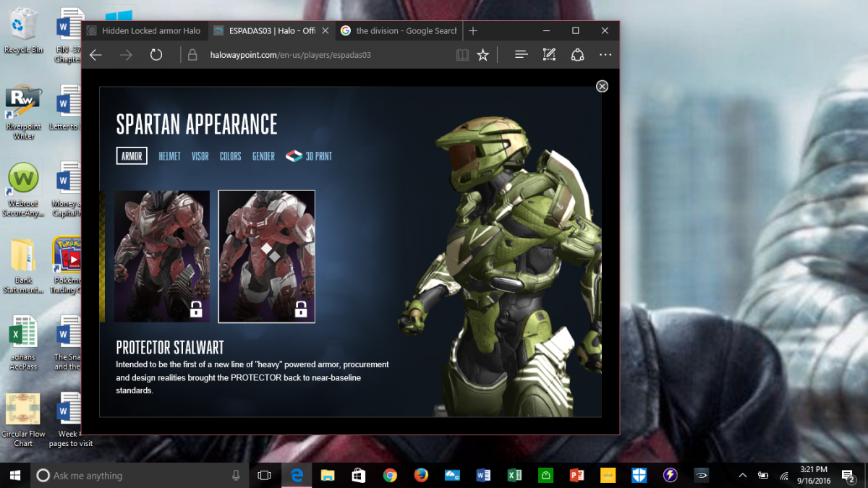Open the Edge Hub icon
Viewport: 868px width, 488px height.
pyautogui.click(x=521, y=55)
